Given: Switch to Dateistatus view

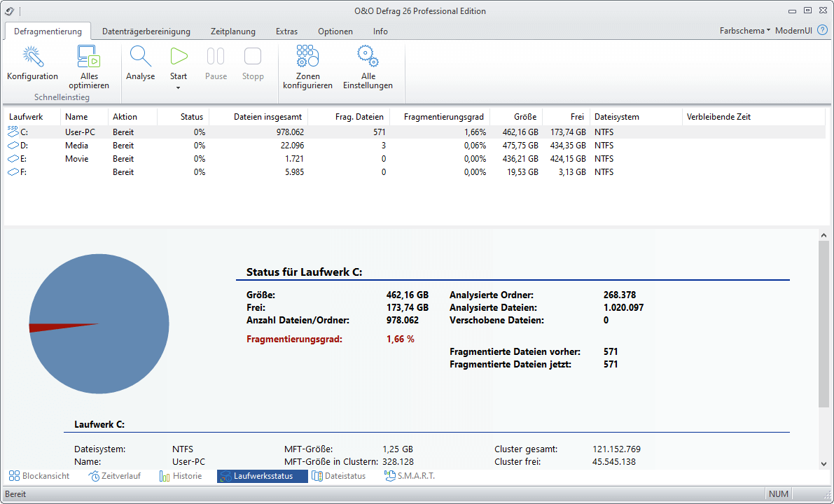Looking at the screenshot, I should tap(339, 476).
